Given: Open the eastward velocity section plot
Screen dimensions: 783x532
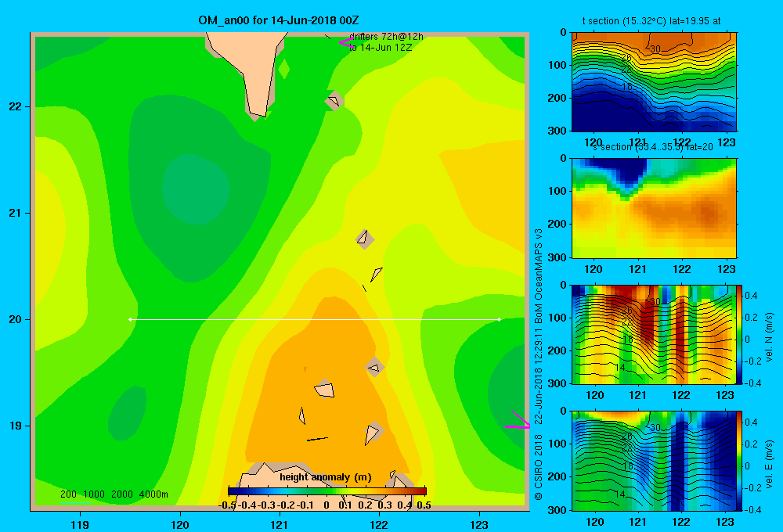Looking at the screenshot, I should pos(654,461).
